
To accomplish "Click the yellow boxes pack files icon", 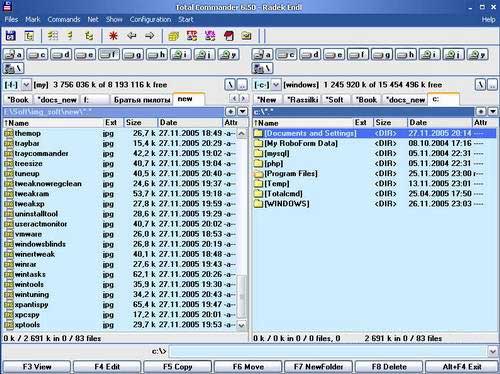I will coord(174,36).
